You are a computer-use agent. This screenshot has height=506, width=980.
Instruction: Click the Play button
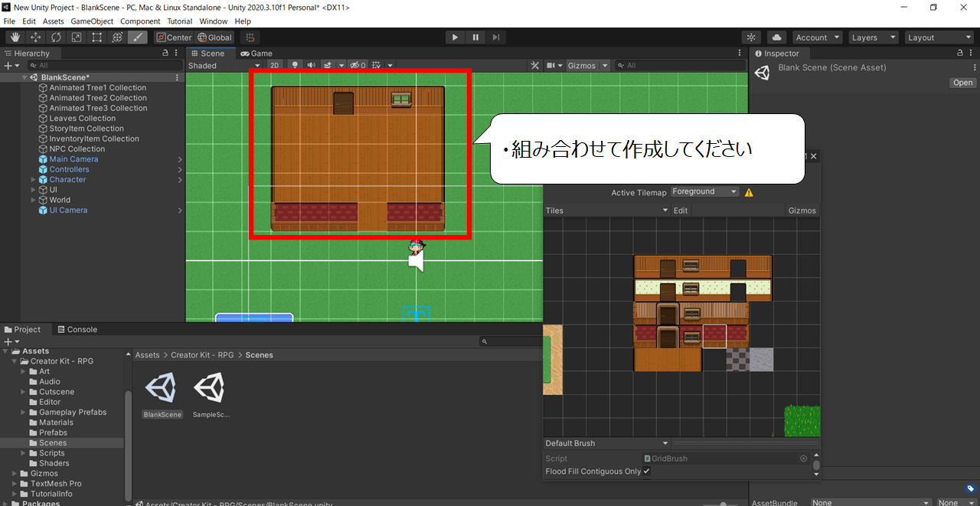point(455,38)
